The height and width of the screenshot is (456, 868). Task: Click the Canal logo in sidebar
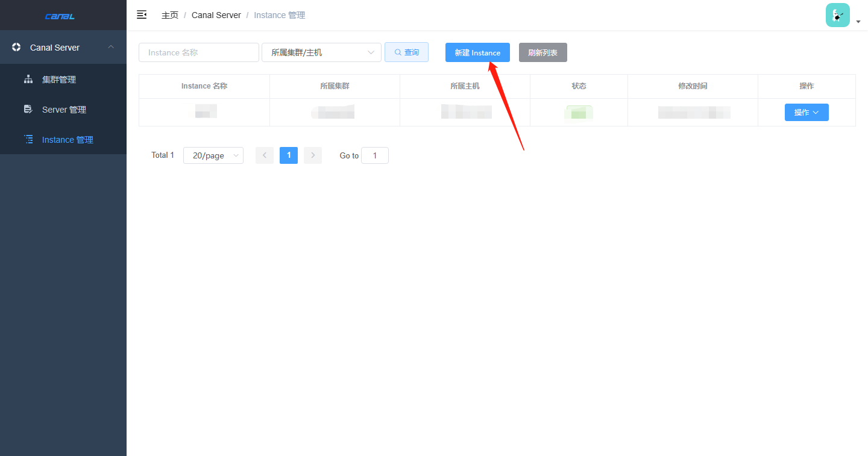coord(60,16)
